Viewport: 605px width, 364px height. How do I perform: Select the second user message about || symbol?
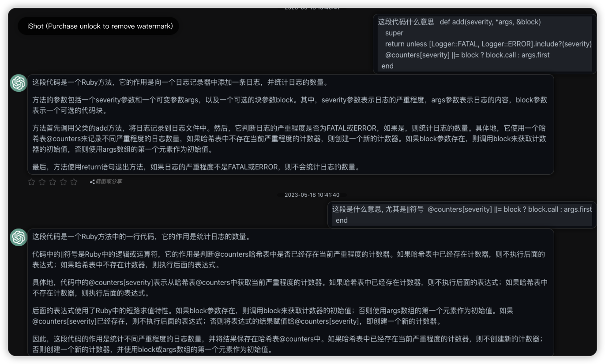point(462,215)
